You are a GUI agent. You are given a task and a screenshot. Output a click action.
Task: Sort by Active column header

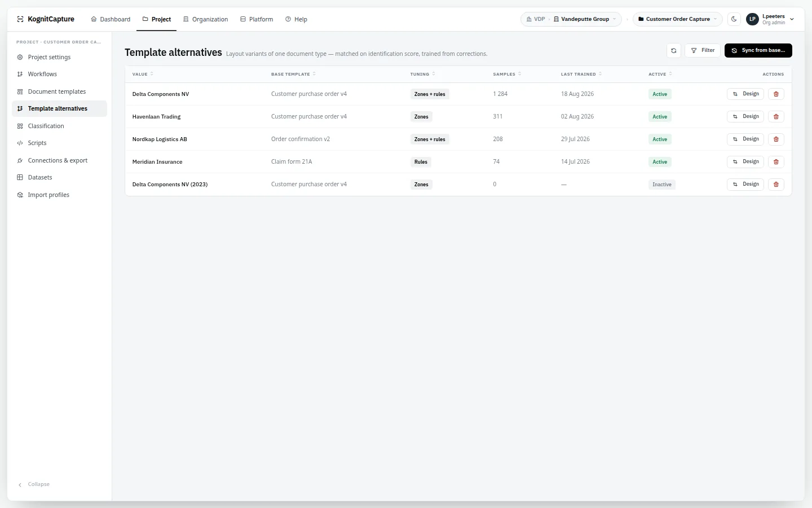click(x=660, y=74)
